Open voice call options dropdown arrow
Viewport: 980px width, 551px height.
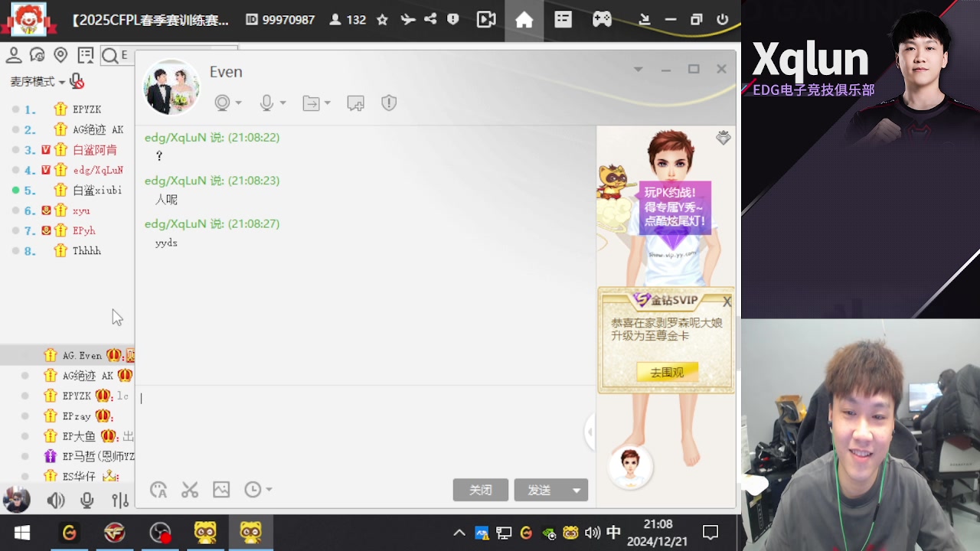pyautogui.click(x=283, y=103)
